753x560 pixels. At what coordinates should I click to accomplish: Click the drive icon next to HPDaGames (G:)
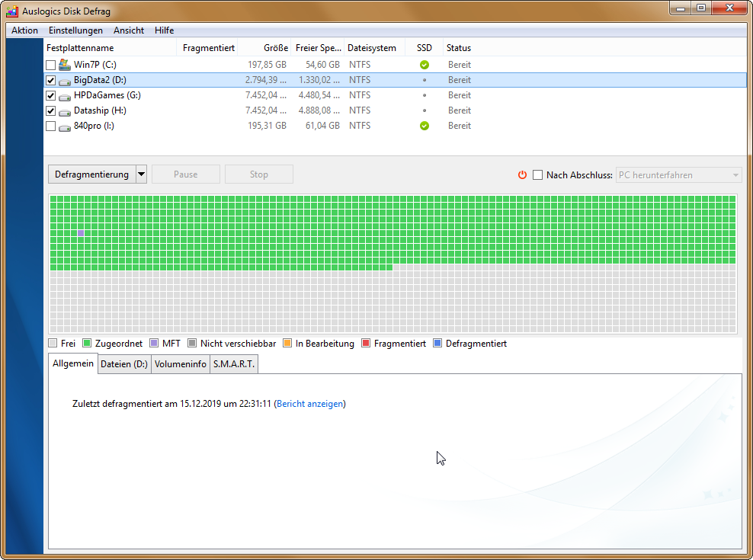tap(64, 95)
